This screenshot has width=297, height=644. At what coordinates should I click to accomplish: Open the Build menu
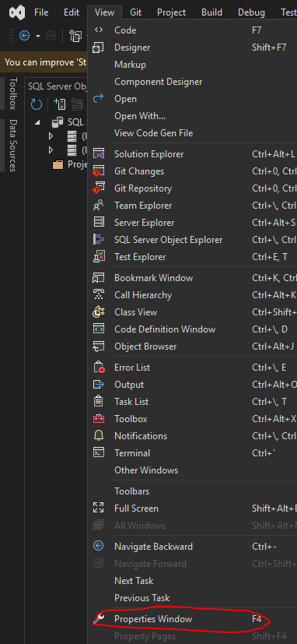pyautogui.click(x=211, y=12)
